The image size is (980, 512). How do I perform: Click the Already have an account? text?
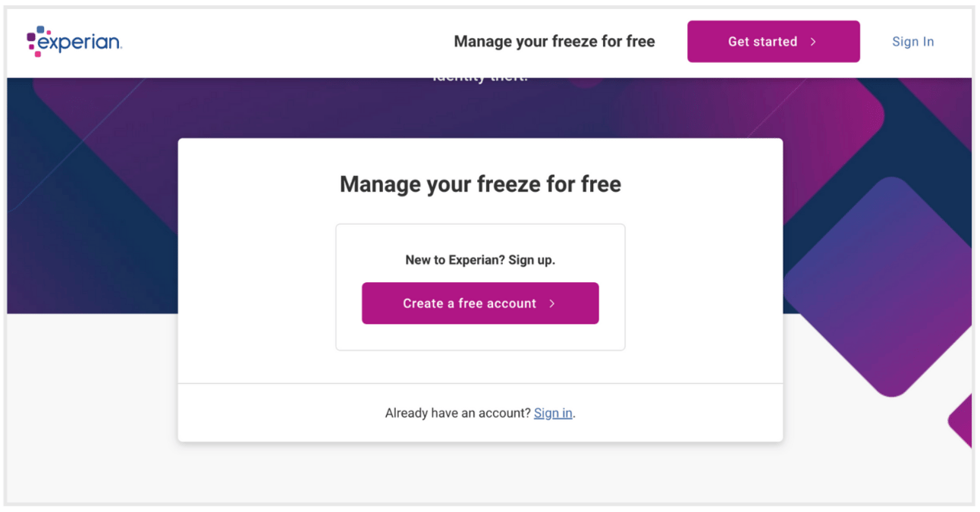(x=457, y=413)
